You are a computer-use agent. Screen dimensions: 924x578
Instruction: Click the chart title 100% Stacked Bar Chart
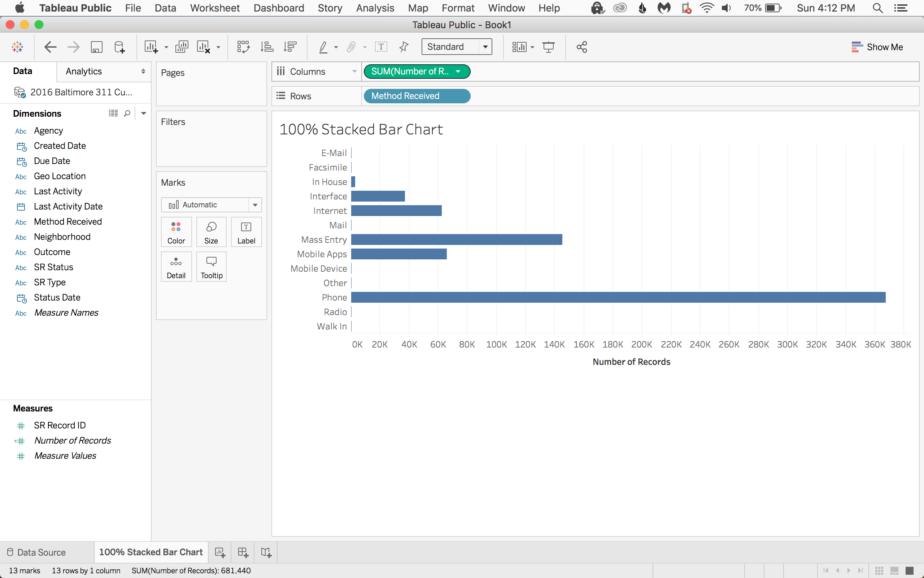pyautogui.click(x=361, y=129)
